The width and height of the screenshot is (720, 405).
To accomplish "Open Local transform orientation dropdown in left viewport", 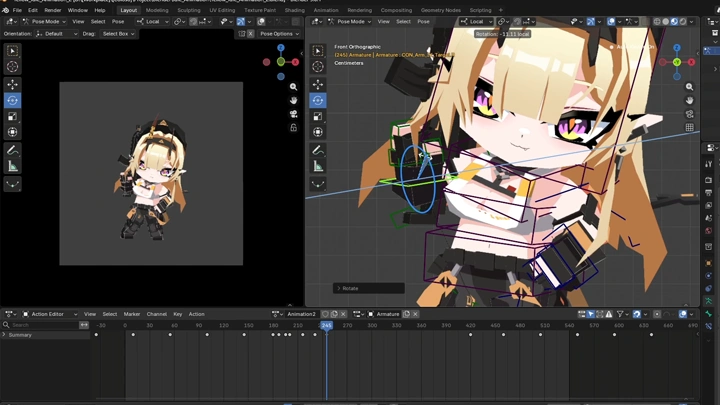I will [x=152, y=22].
